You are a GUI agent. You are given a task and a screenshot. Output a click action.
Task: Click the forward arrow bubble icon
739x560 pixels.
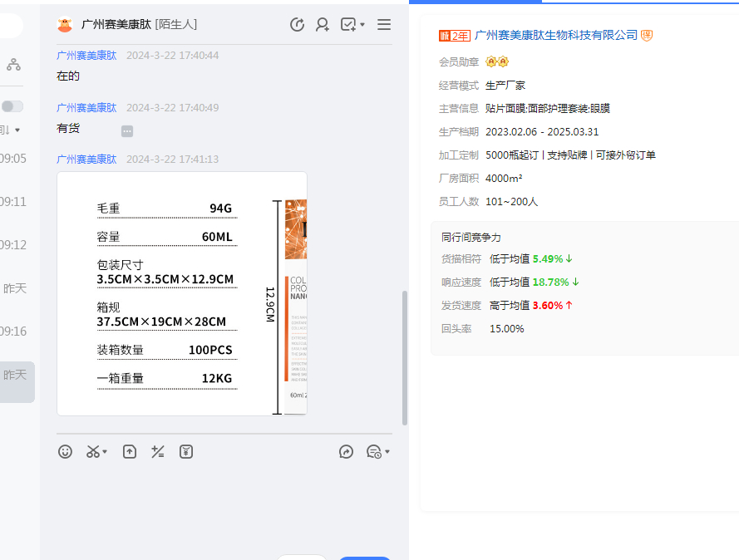(347, 451)
